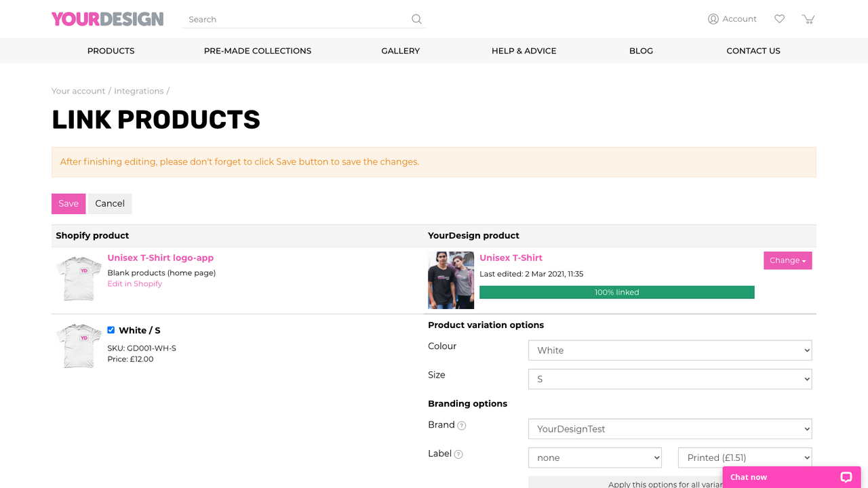
Task: Switch to the Pre-Made Collections menu
Action: [258, 50]
